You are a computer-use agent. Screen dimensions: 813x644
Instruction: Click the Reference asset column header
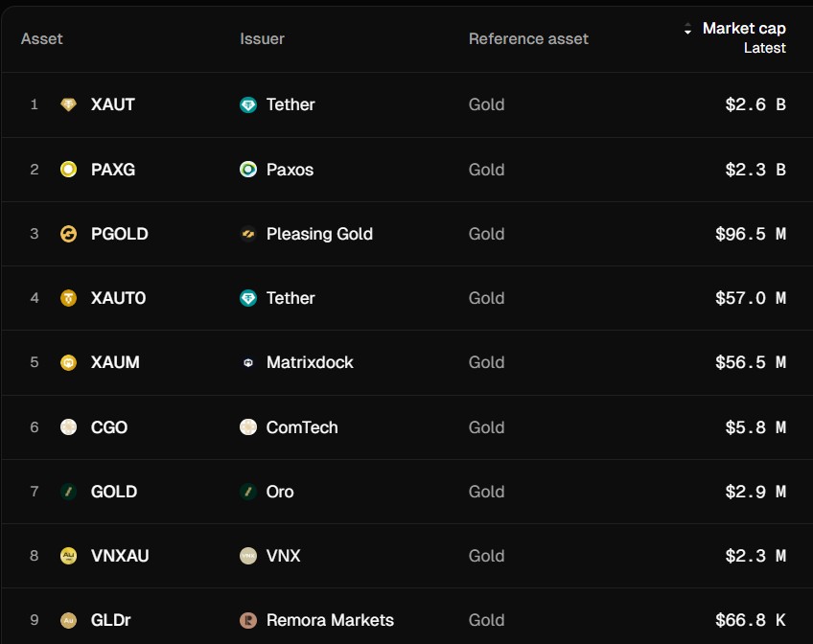click(x=528, y=39)
